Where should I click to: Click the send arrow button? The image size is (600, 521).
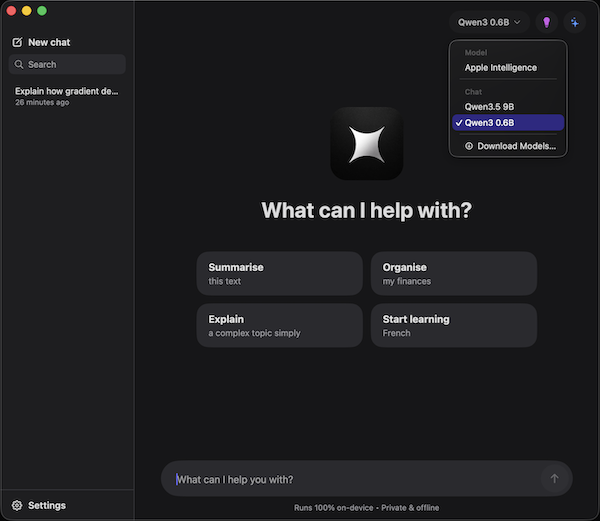[554, 478]
